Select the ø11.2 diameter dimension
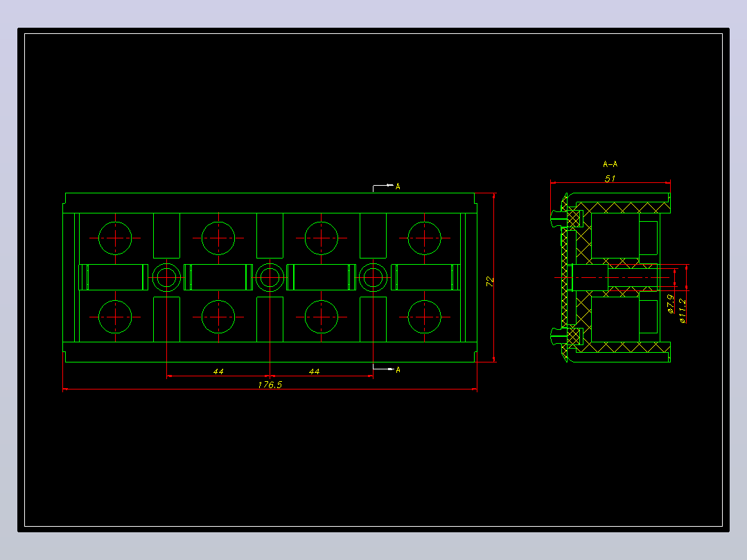This screenshot has width=747, height=560. tap(682, 310)
